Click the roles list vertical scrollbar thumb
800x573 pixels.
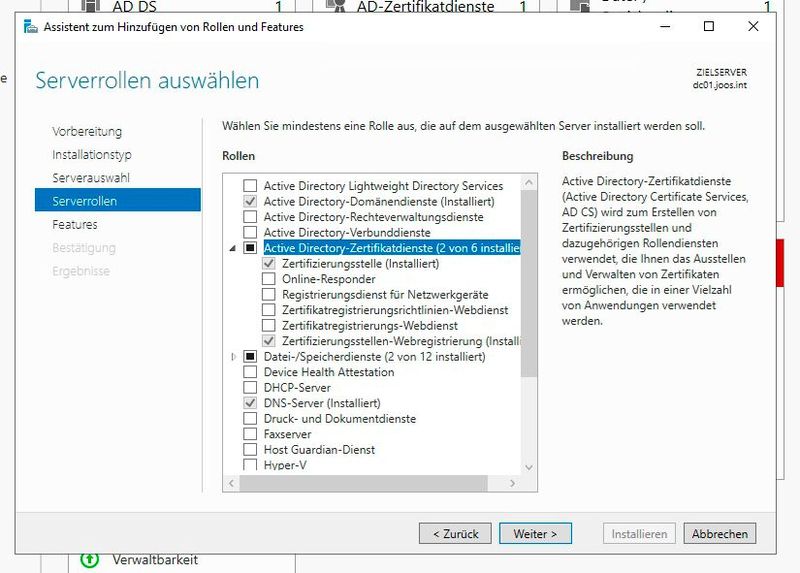click(529, 283)
